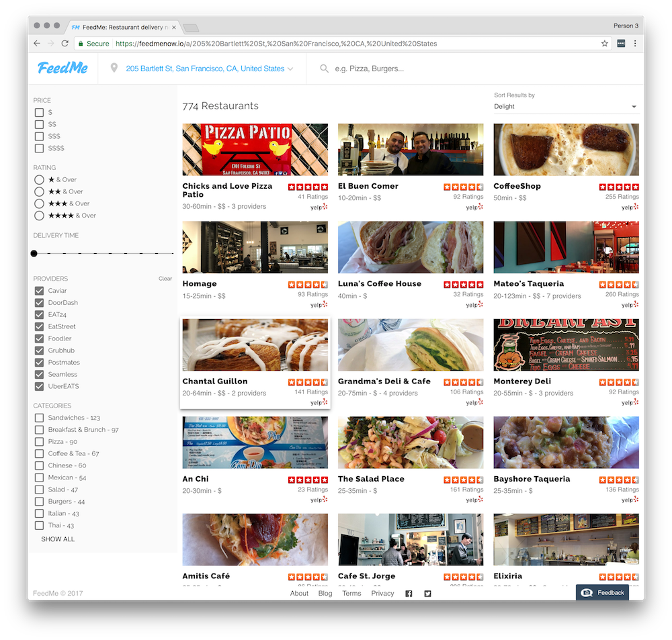Check the $$$ price filter
This screenshot has height=640, width=672.
(39, 136)
